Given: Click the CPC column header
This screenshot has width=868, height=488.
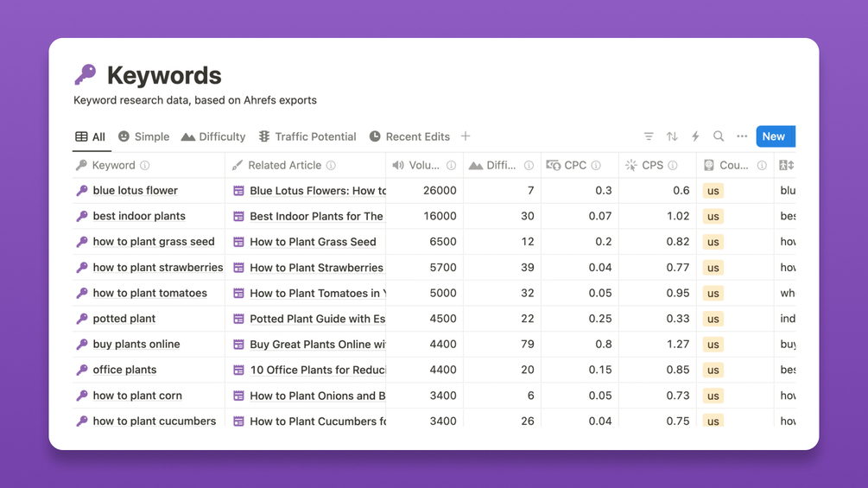Looking at the screenshot, I should click(x=580, y=165).
